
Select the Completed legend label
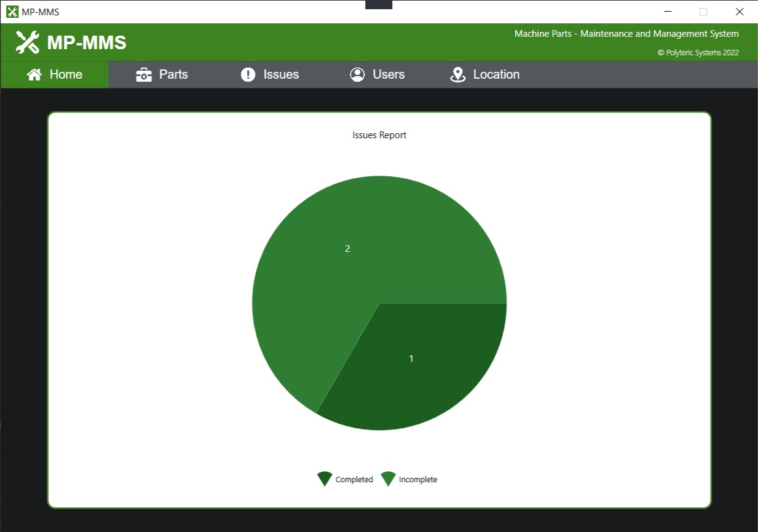pos(354,479)
